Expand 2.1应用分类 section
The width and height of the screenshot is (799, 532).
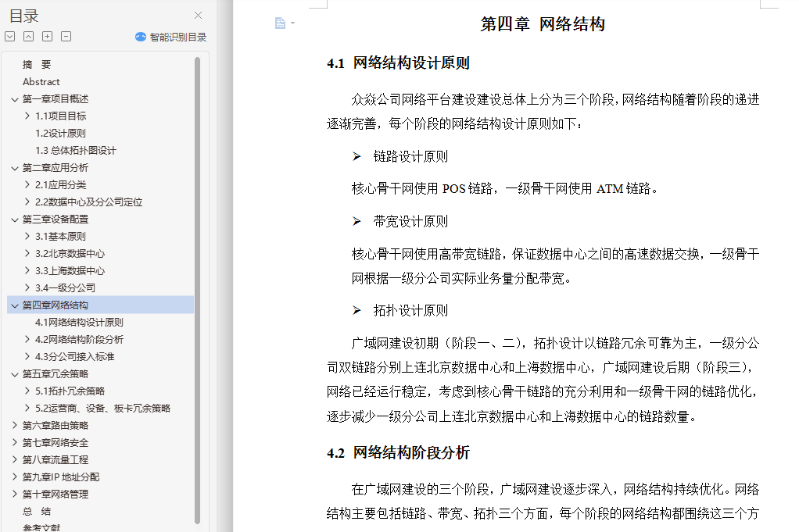[x=27, y=185]
